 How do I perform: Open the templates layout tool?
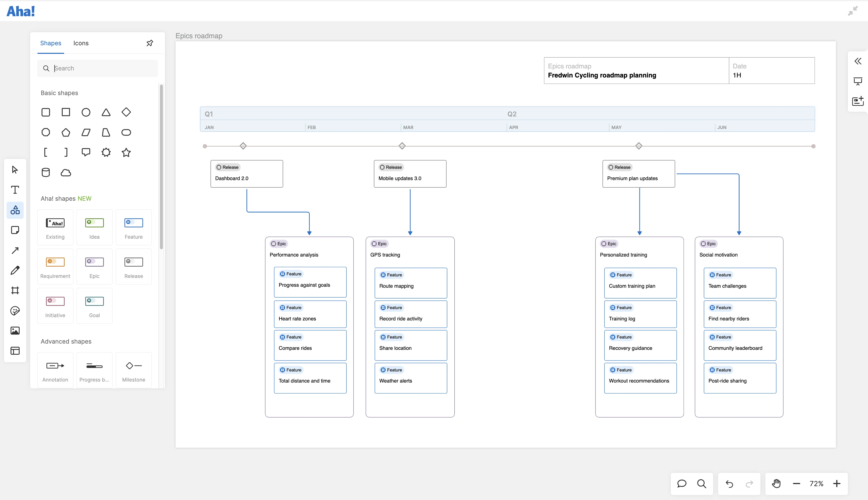pos(15,351)
